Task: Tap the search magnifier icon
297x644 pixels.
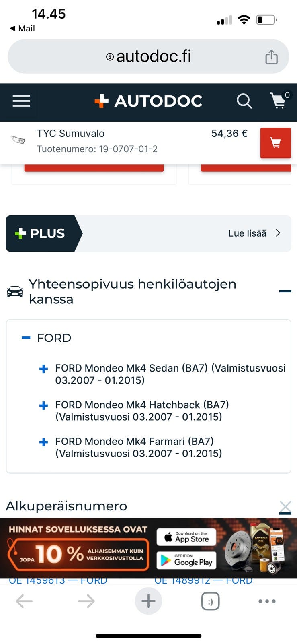Action: point(244,101)
